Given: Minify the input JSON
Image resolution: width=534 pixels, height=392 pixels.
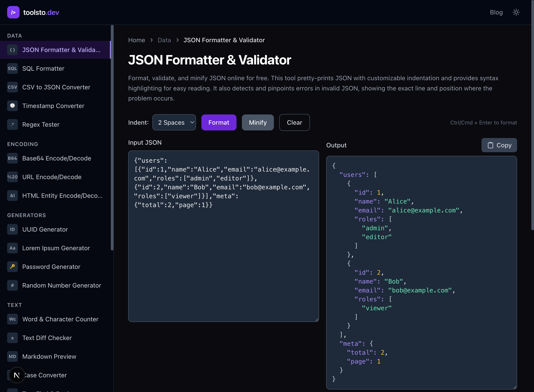Looking at the screenshot, I should click(x=258, y=122).
